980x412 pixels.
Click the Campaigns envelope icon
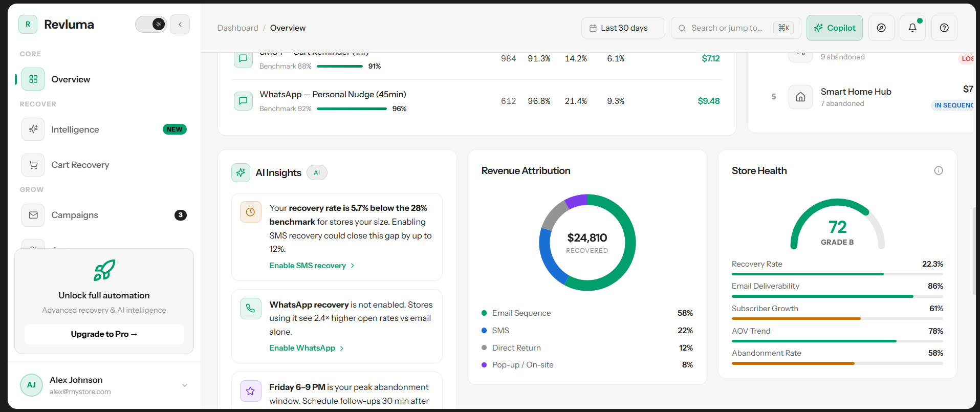coord(33,215)
